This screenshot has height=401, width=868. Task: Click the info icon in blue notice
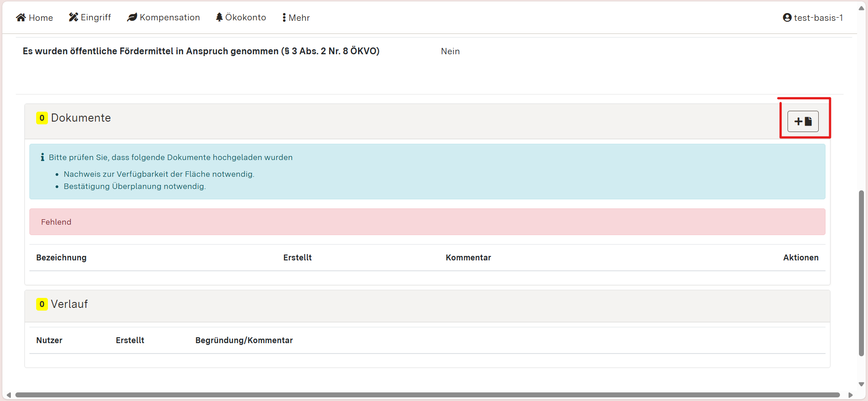pos(42,157)
